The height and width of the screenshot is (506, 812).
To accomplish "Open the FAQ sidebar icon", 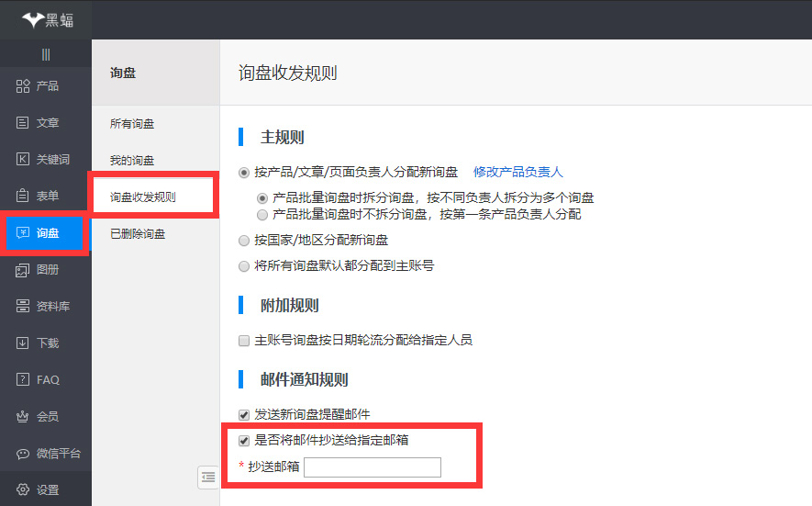I will click(24, 380).
